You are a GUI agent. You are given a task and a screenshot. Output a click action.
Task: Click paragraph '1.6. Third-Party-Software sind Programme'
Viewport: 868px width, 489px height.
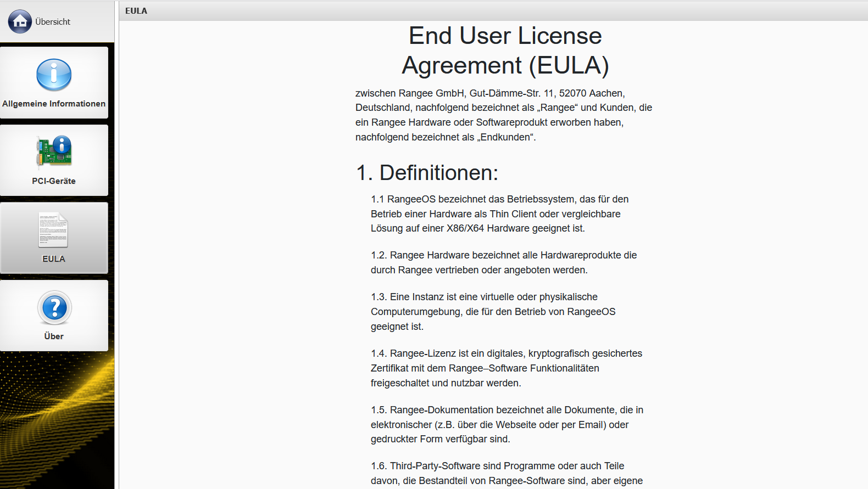tap(507, 474)
